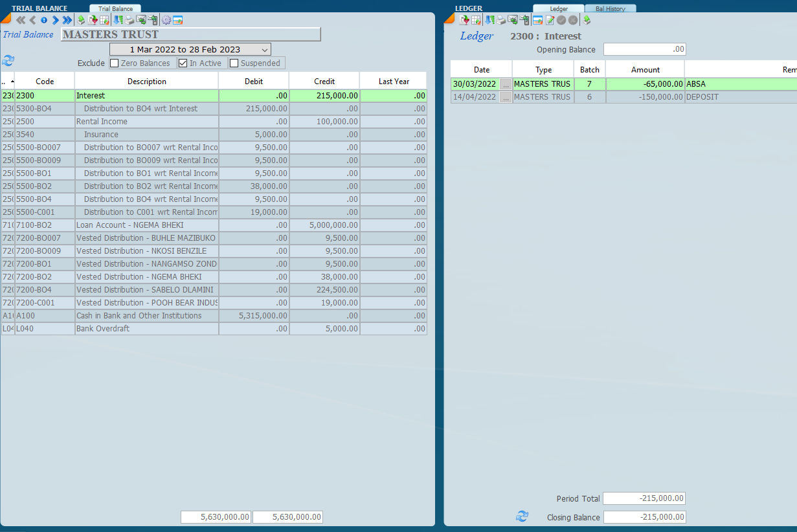Go to last record with double-right arrows
The height and width of the screenshot is (532, 797).
coord(67,20)
